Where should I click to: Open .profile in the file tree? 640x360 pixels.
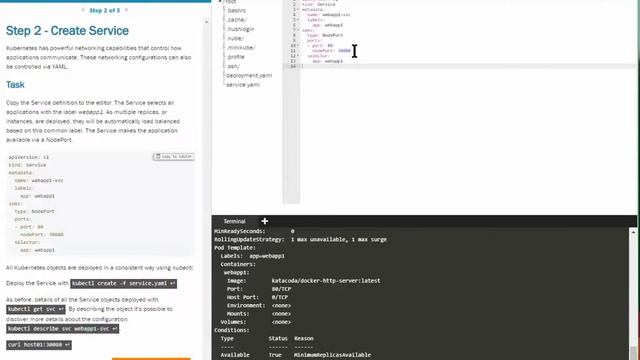coord(236,57)
